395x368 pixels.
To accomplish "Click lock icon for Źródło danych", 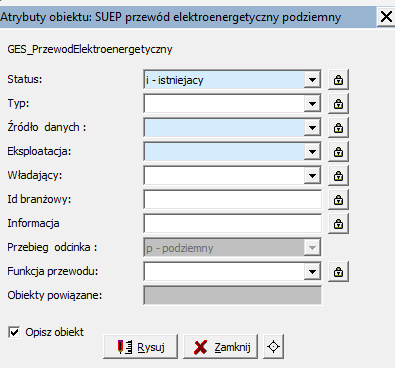I will 338,128.
